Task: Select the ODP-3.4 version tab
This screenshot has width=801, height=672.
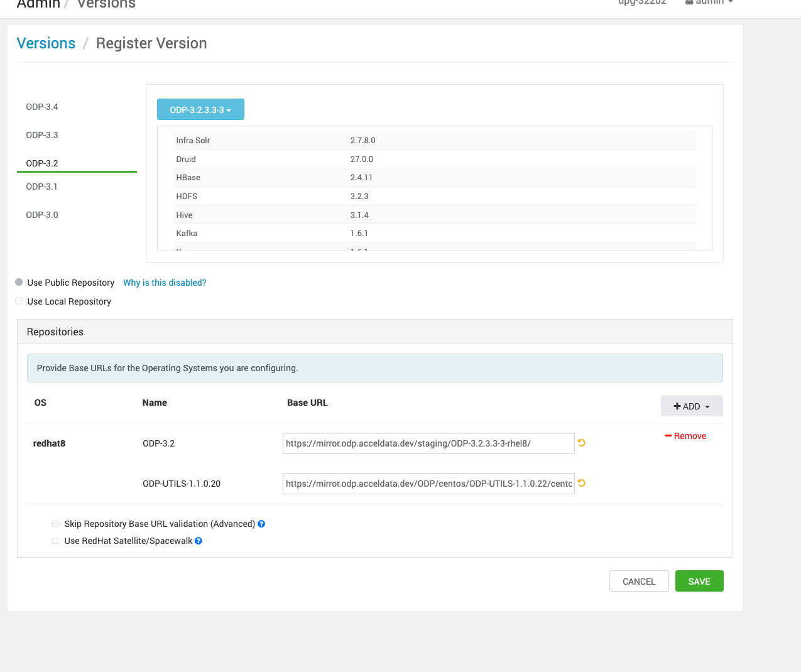Action: pyautogui.click(x=42, y=107)
